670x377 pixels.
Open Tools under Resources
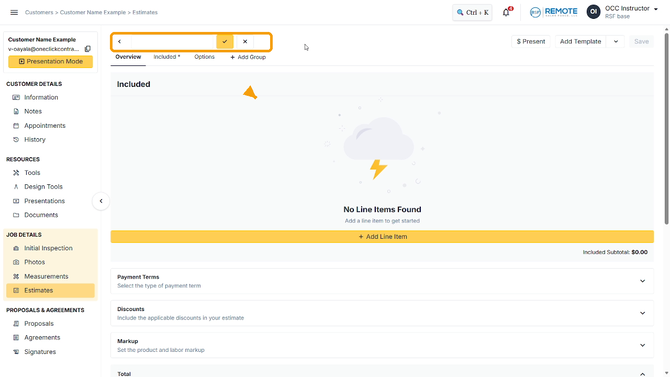[x=32, y=173]
